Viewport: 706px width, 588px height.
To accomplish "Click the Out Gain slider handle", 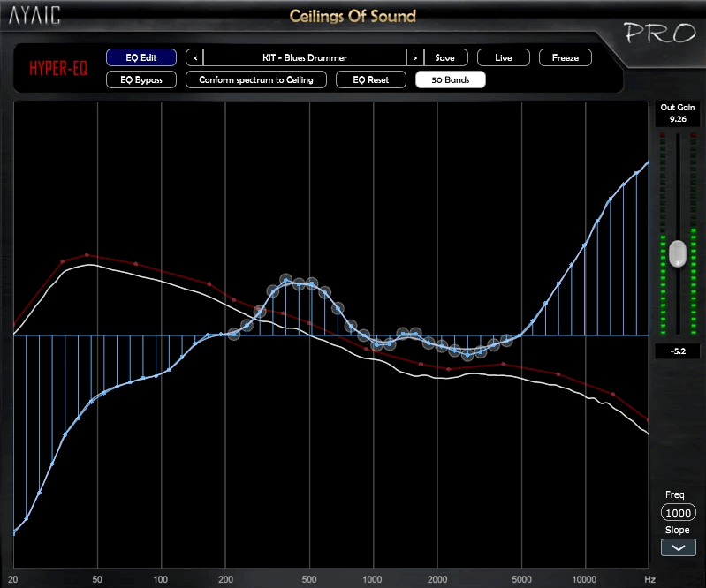I will pyautogui.click(x=678, y=253).
